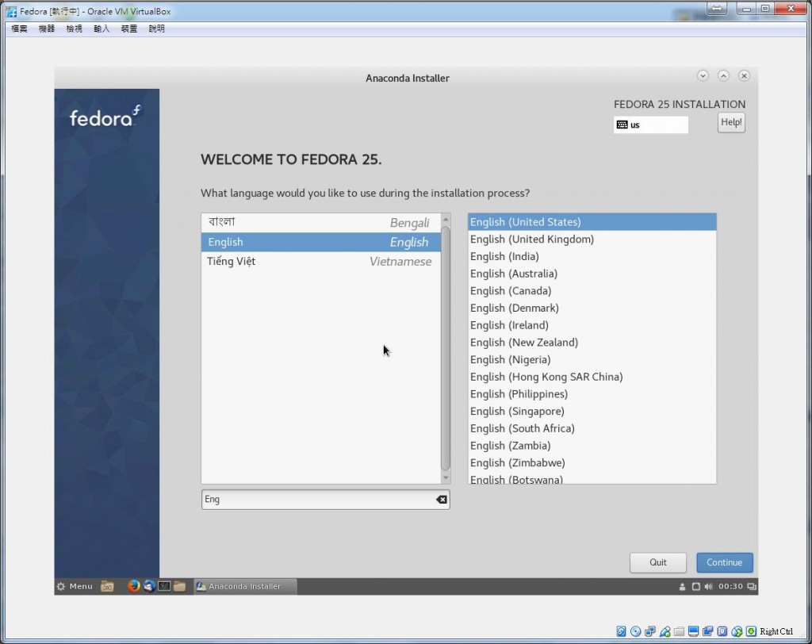Select English (Zambia) locale
Screen dimensions: 812x644
tap(592, 446)
